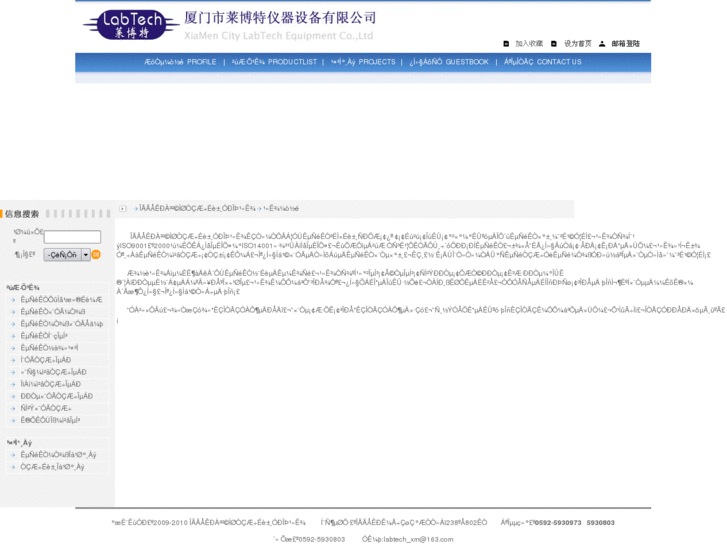
Task: Click the first breadcrumb link after the arrow
Action: [x=197, y=209]
